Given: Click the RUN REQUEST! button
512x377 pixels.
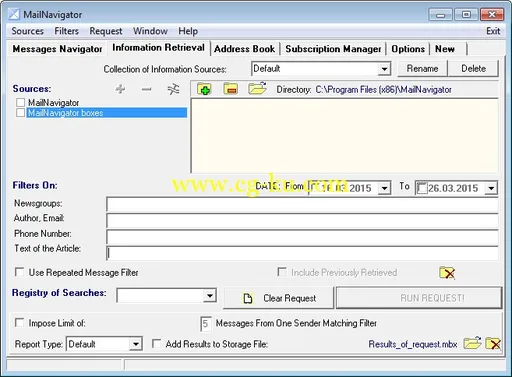Looking at the screenshot, I should tap(419, 298).
